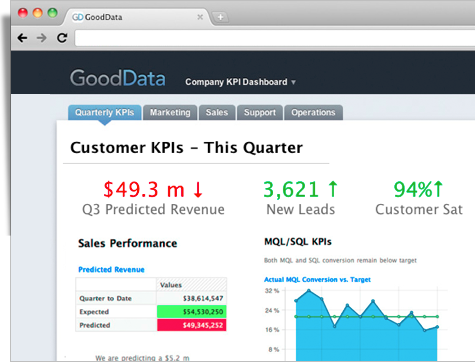Switch to the Quarterly KPIs tab

(x=105, y=112)
